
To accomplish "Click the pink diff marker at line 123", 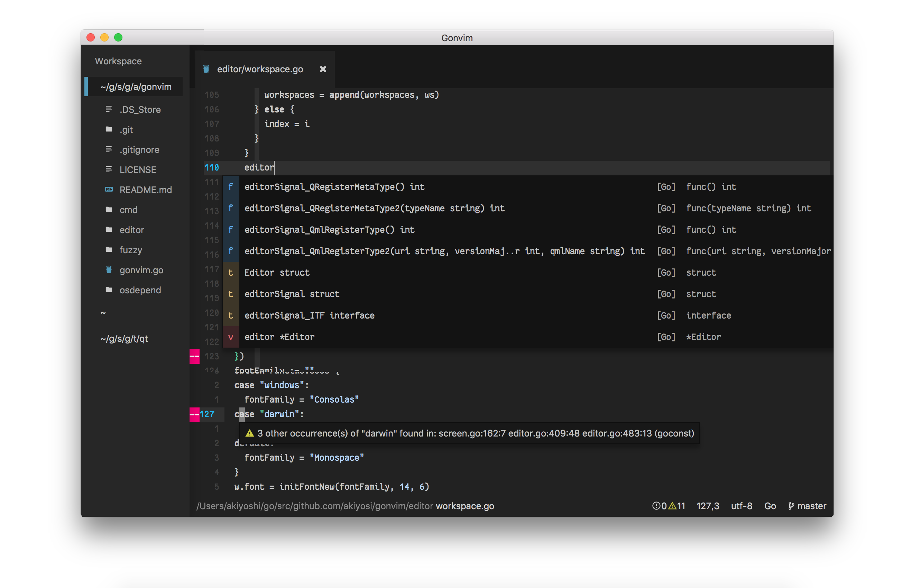I will [x=194, y=357].
